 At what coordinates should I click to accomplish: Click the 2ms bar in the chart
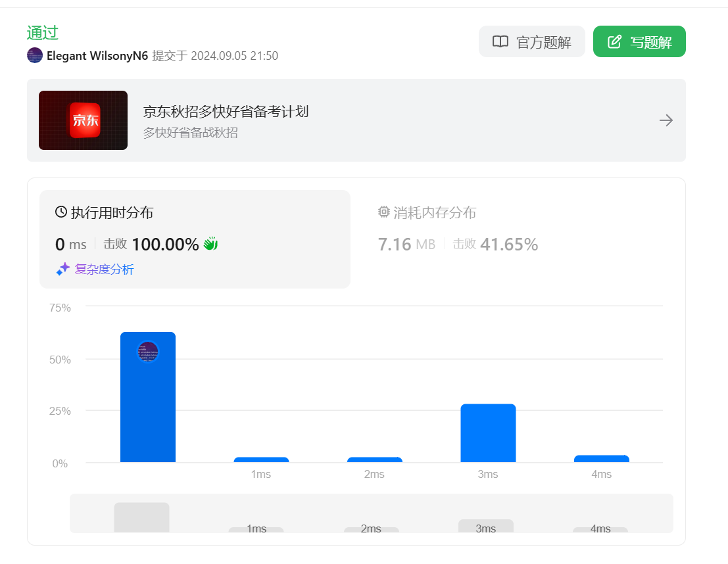click(375, 459)
